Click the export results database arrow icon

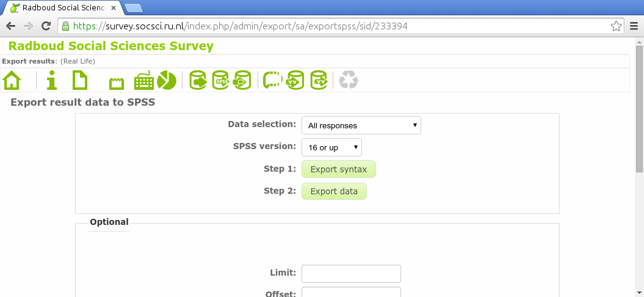198,80
